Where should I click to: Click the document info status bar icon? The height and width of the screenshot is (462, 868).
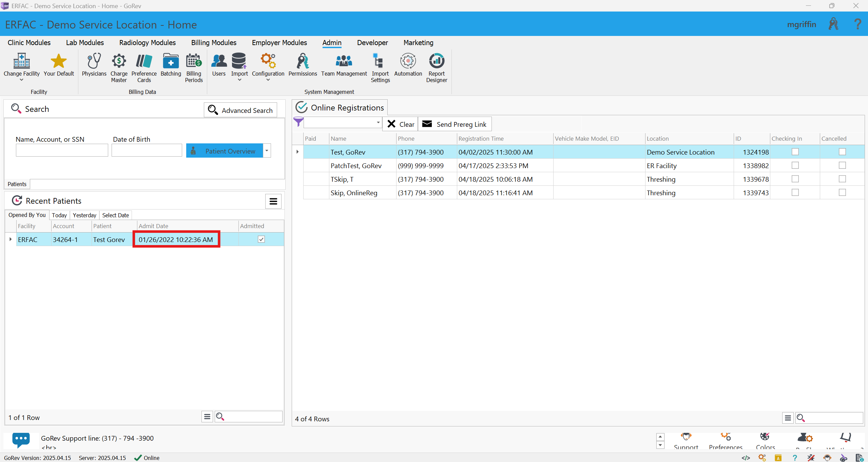860,458
